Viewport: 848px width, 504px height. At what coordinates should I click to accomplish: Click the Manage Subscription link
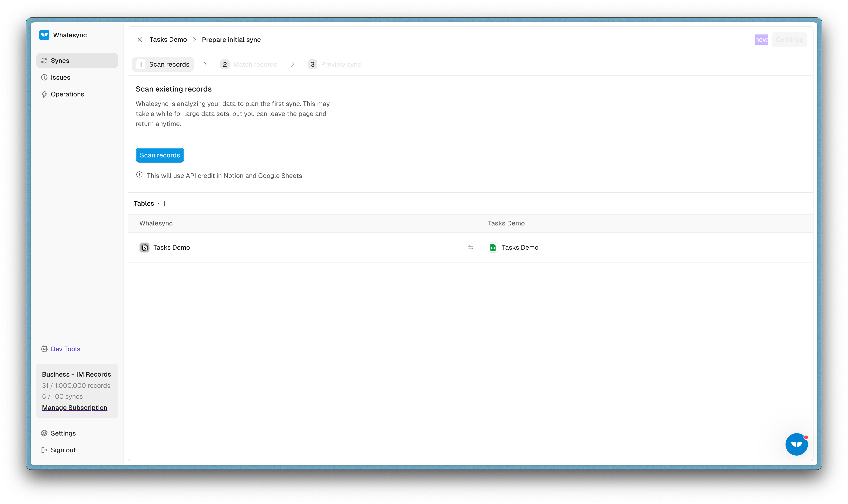(x=74, y=408)
